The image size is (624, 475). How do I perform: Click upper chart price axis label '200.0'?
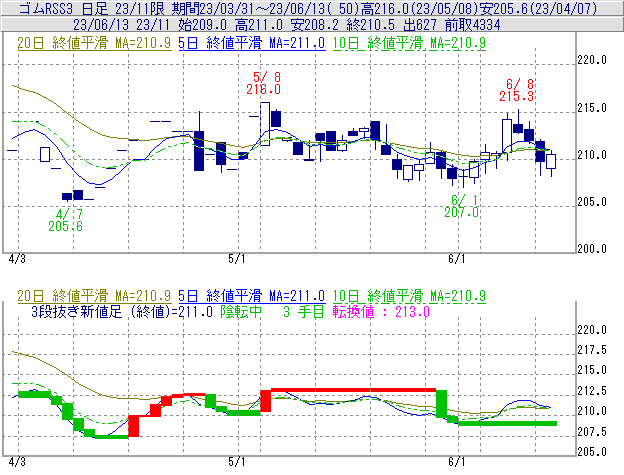click(592, 249)
